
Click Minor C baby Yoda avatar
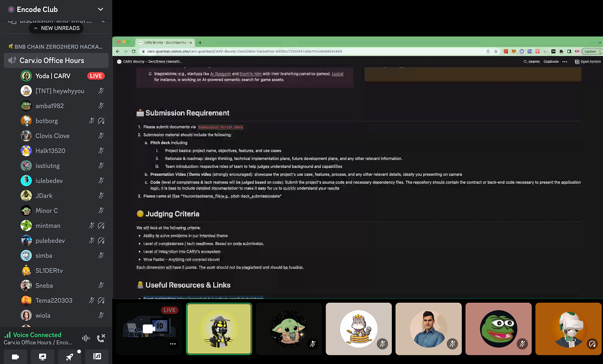pos(26,210)
